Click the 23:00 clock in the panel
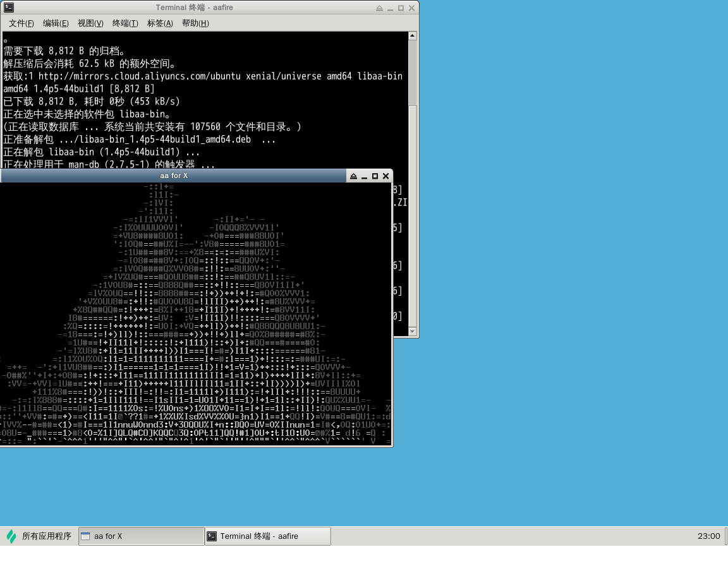The width and height of the screenshot is (728, 566). [708, 536]
